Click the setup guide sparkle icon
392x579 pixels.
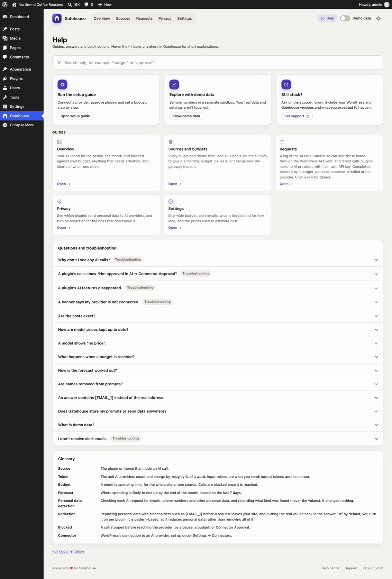tap(62, 84)
